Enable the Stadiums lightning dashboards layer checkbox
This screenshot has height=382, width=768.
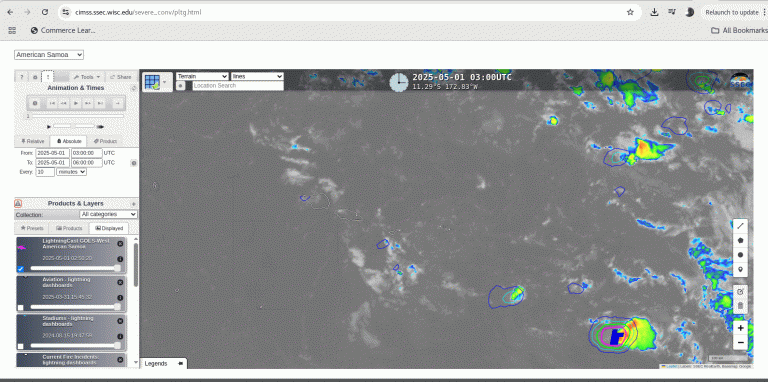tap(20, 346)
